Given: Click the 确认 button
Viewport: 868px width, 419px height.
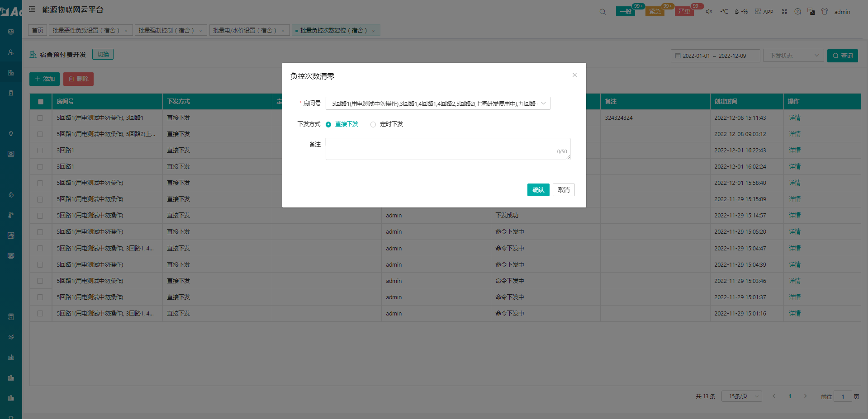Looking at the screenshot, I should coord(538,190).
